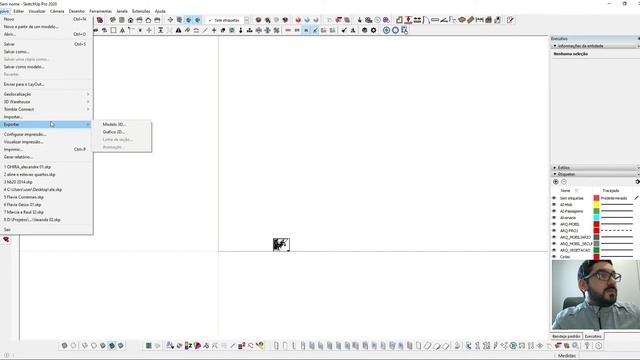
Task: Open the Exportar submenu entry
Action: click(x=46, y=124)
